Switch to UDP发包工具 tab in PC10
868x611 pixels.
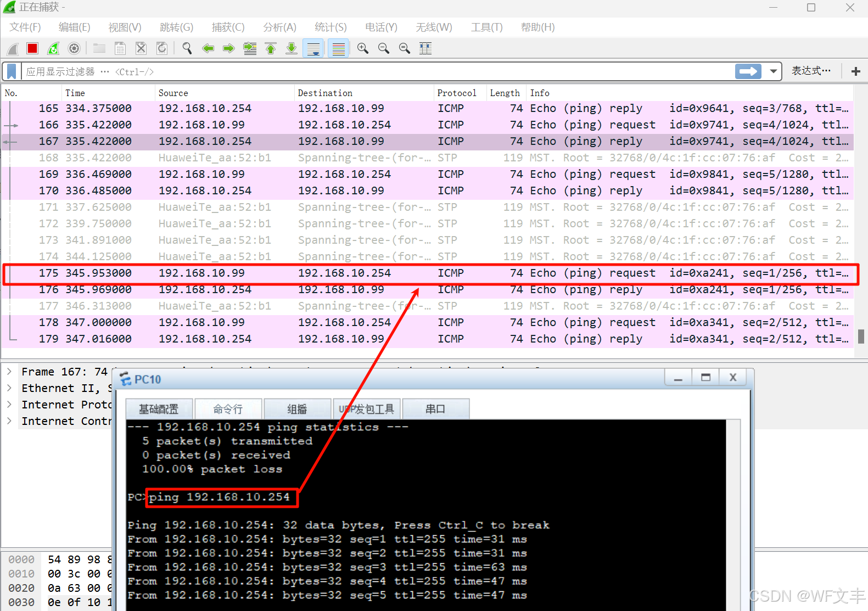pos(367,409)
